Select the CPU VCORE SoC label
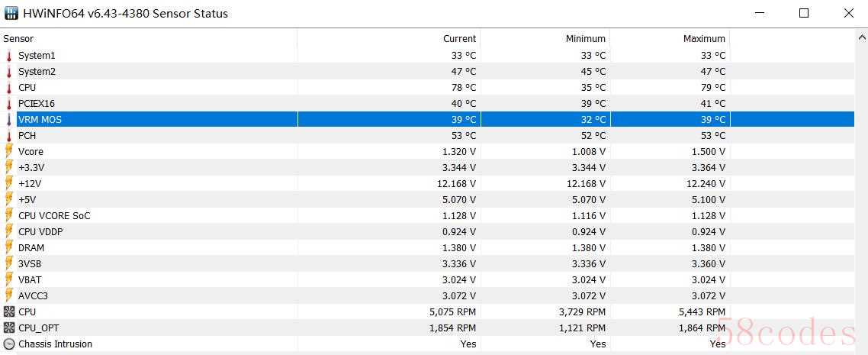The height and width of the screenshot is (355, 868). tap(54, 216)
